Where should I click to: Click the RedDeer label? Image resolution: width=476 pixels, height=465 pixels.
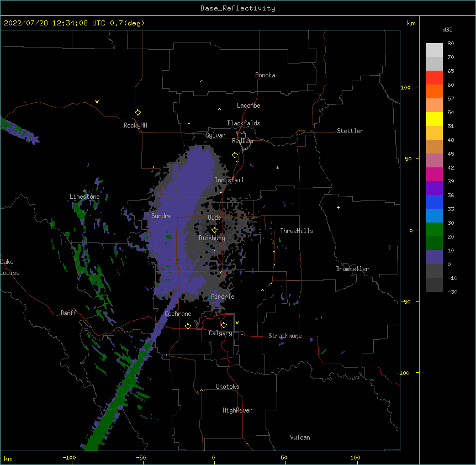[x=243, y=141]
